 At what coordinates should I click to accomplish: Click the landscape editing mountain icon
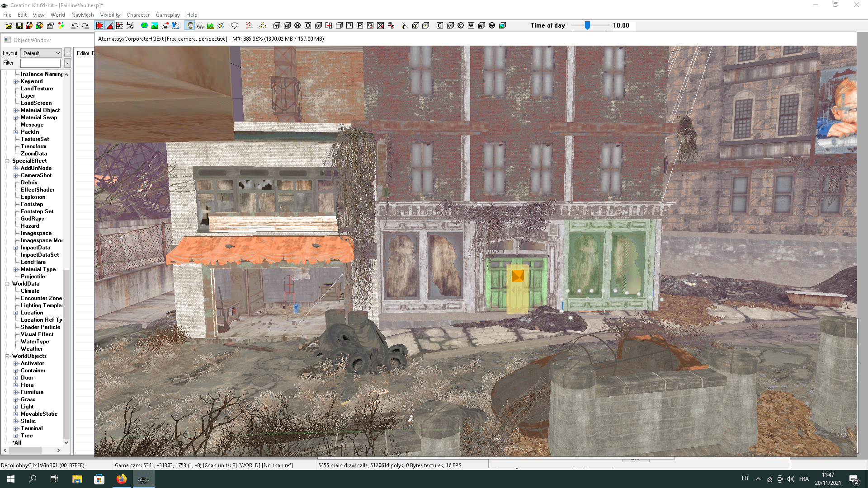click(155, 26)
